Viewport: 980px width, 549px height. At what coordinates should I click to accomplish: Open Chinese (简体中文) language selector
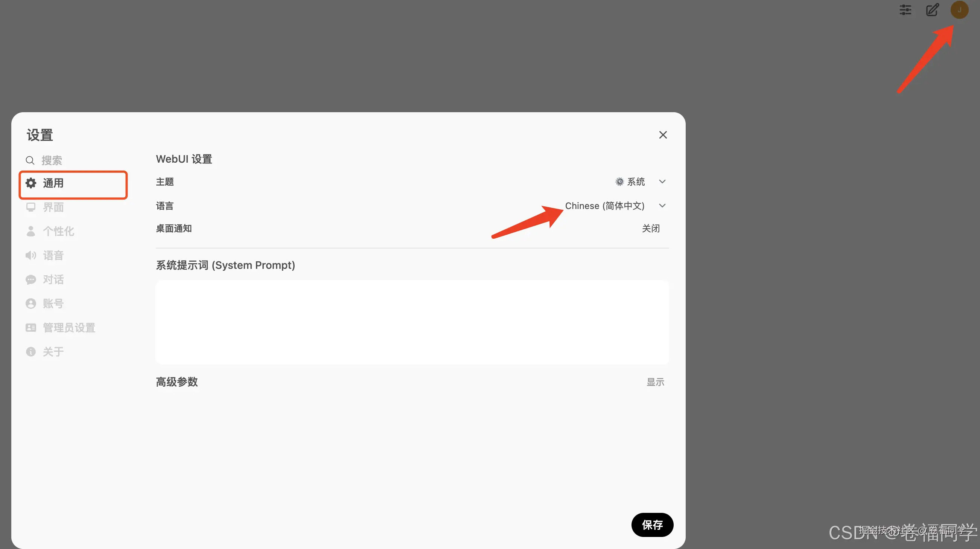click(x=604, y=206)
